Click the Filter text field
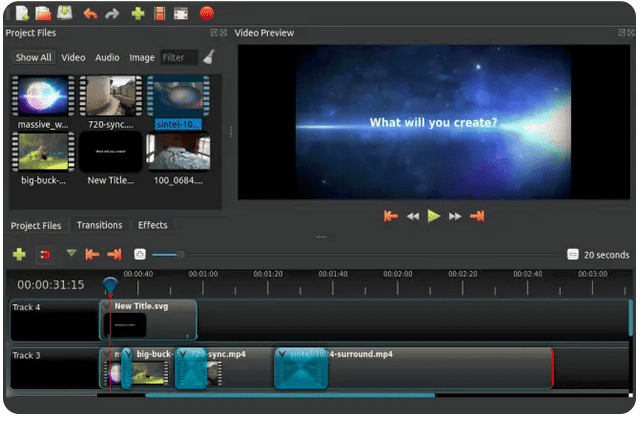Screen dimensions: 642x421 pos(179,57)
